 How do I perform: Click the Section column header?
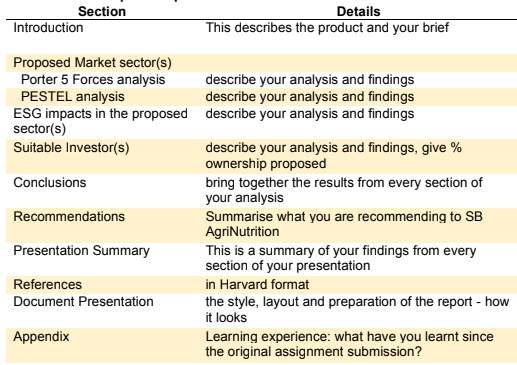(x=102, y=11)
